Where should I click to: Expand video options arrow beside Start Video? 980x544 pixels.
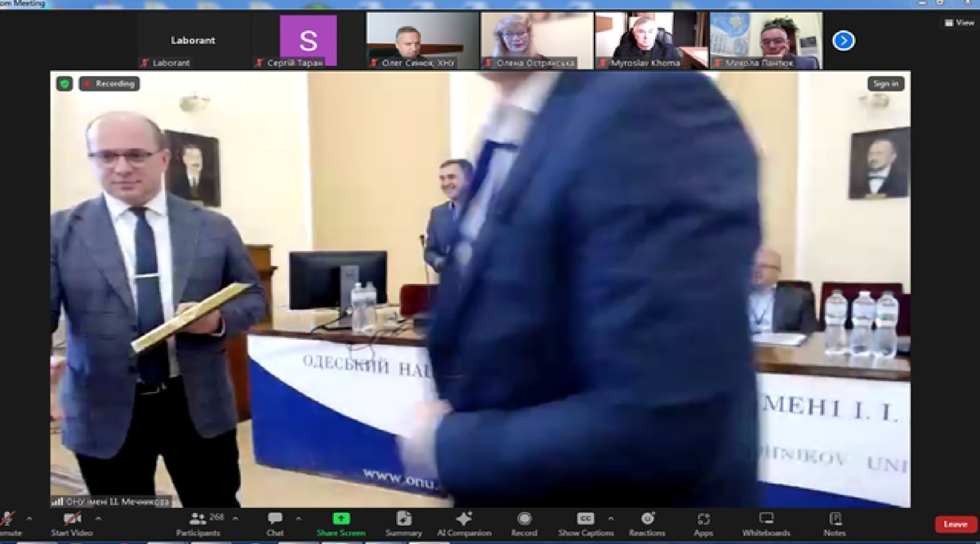(x=99, y=518)
